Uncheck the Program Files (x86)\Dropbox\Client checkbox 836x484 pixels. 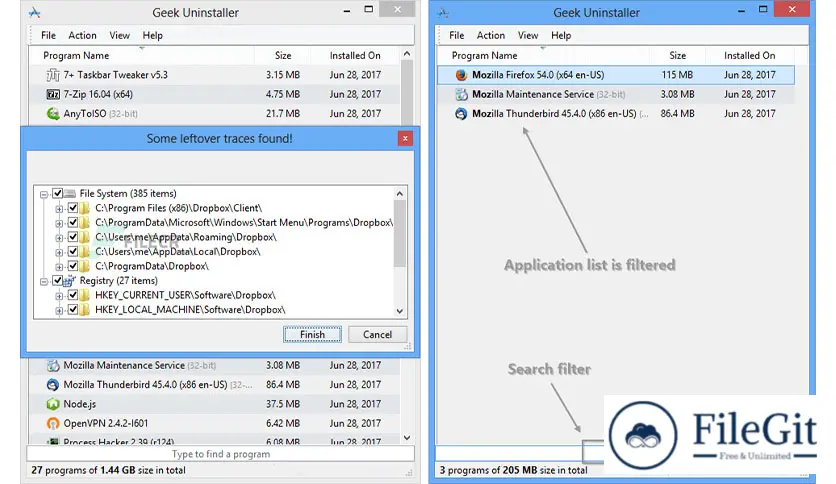click(x=73, y=208)
